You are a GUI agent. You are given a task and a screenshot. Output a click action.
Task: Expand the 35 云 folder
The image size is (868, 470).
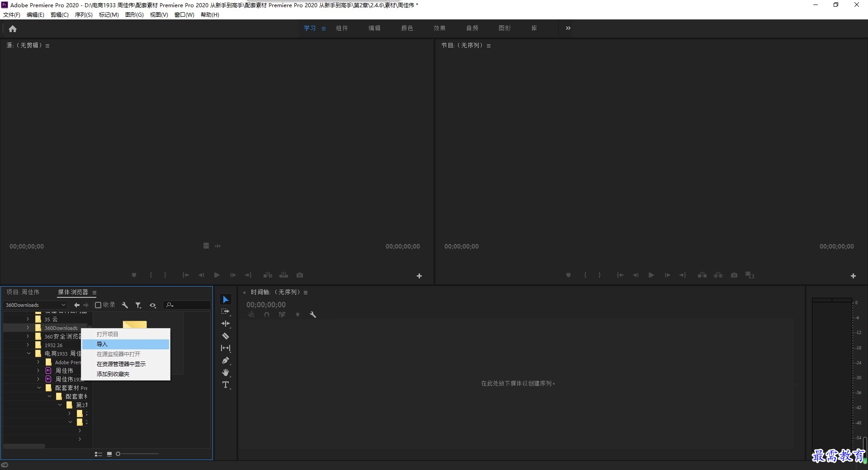(28, 319)
